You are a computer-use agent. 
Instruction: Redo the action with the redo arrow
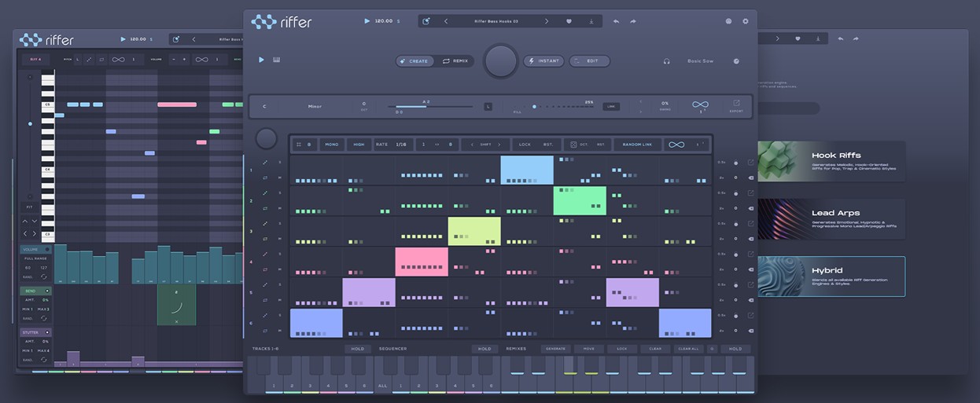pos(632,21)
